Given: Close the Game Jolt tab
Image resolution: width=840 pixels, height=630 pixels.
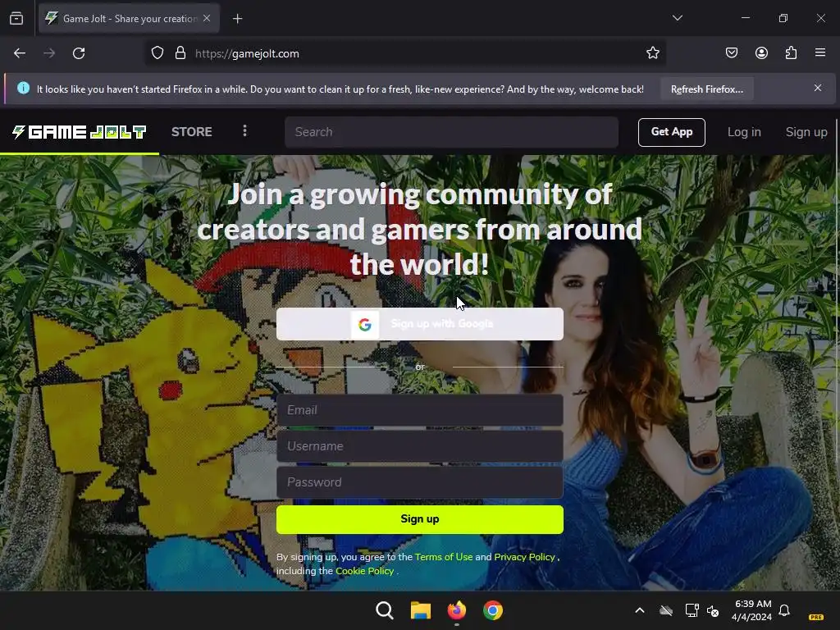Looking at the screenshot, I should click(x=207, y=18).
